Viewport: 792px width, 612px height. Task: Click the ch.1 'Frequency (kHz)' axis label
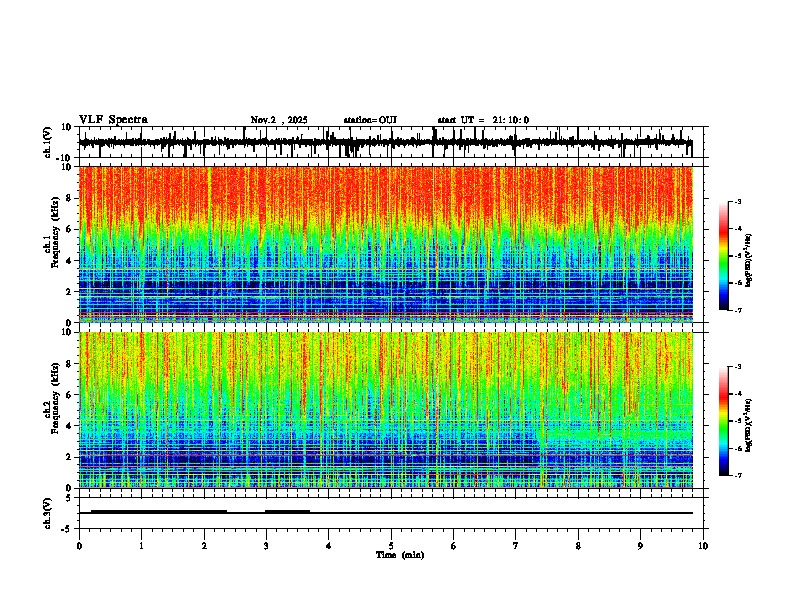55,232
